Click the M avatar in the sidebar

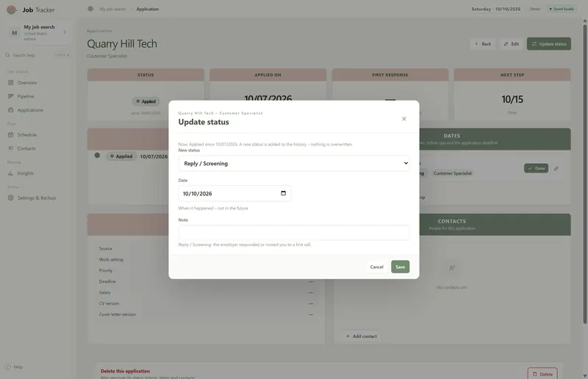coord(14,33)
